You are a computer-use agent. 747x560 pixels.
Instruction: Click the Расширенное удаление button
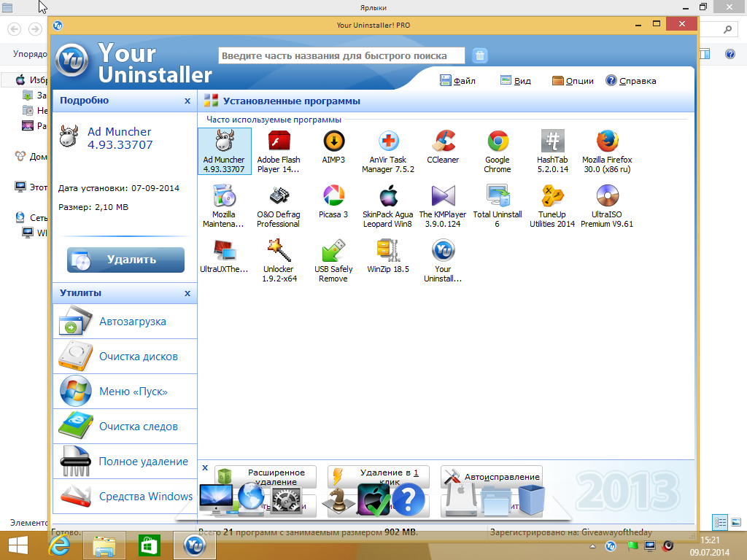tap(266, 477)
